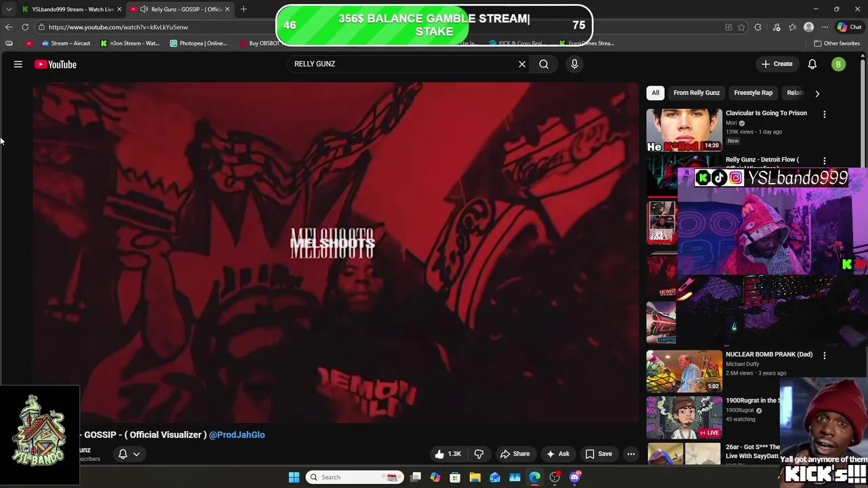Select Freestyle Rap filter chip
This screenshot has width=868, height=488.
753,93
